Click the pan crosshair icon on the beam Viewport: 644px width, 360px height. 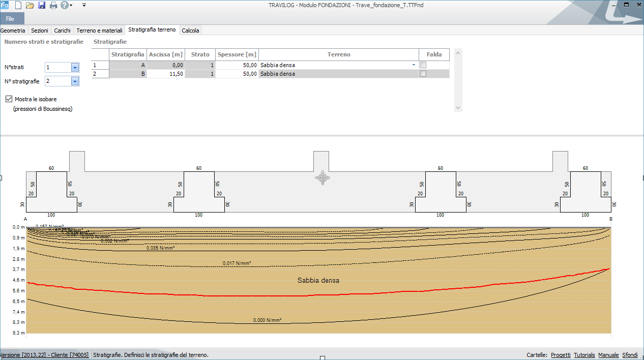pyautogui.click(x=322, y=178)
